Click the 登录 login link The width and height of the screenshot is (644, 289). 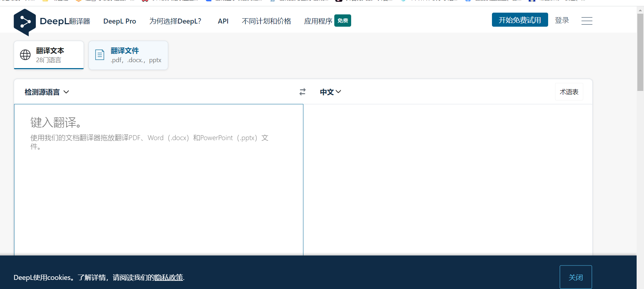pyautogui.click(x=561, y=20)
